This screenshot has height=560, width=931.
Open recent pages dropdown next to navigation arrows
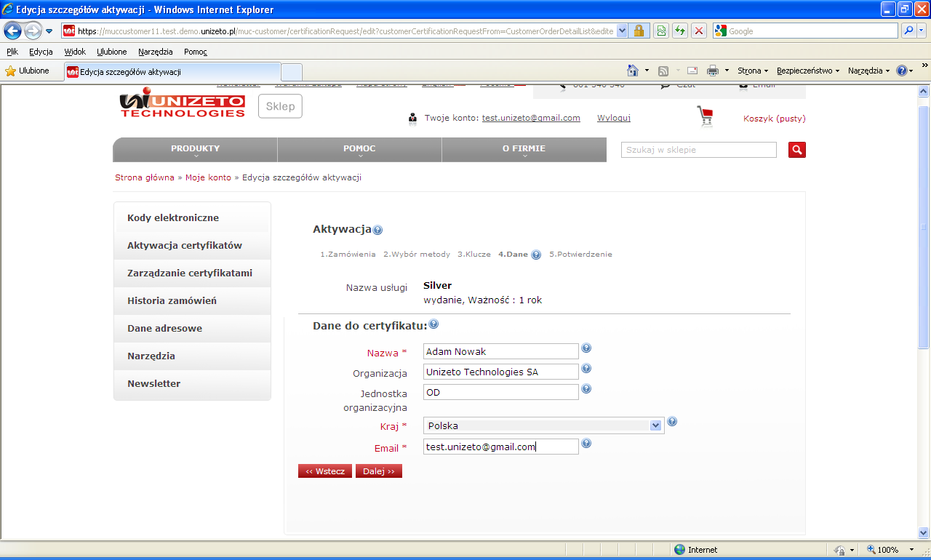coord(49,31)
